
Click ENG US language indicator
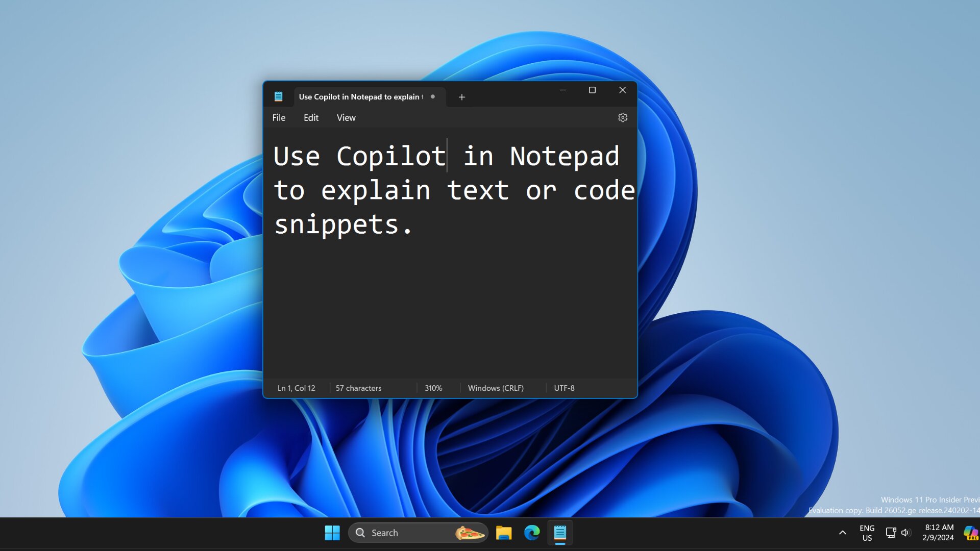coord(867,533)
